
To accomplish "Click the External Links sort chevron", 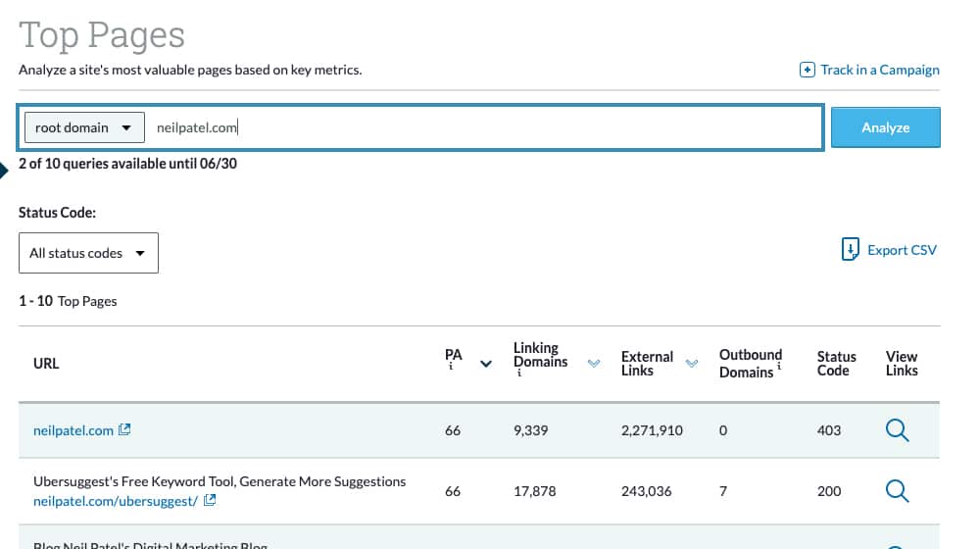I will pyautogui.click(x=691, y=363).
